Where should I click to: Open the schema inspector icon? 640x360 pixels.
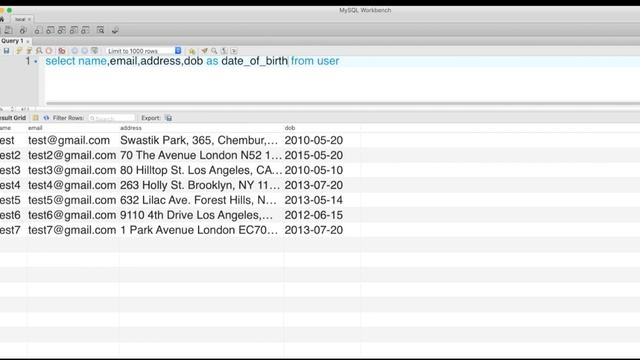tap(23, 30)
